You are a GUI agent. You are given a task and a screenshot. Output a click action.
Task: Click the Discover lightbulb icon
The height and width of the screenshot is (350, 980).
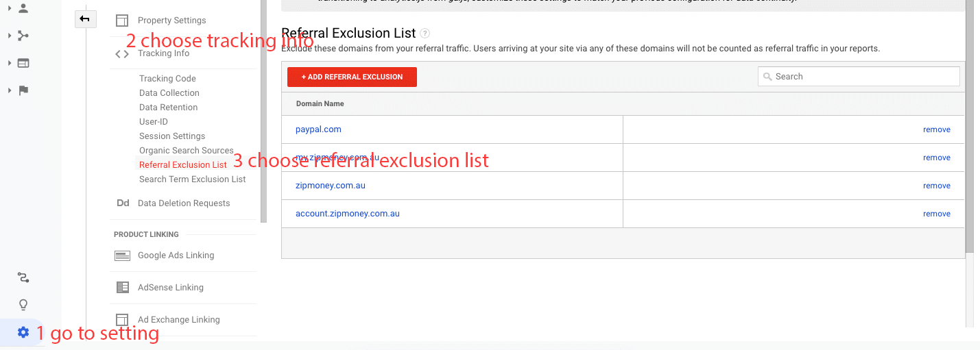tap(23, 305)
